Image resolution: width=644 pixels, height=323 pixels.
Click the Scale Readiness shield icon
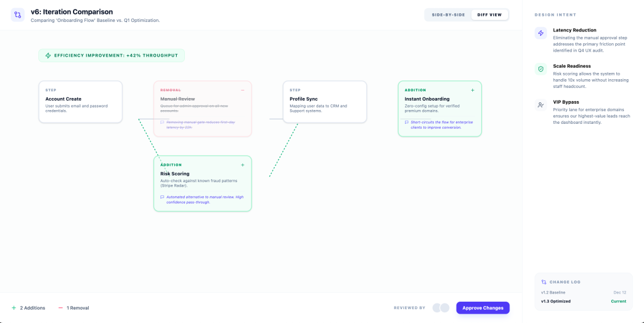[540, 69]
